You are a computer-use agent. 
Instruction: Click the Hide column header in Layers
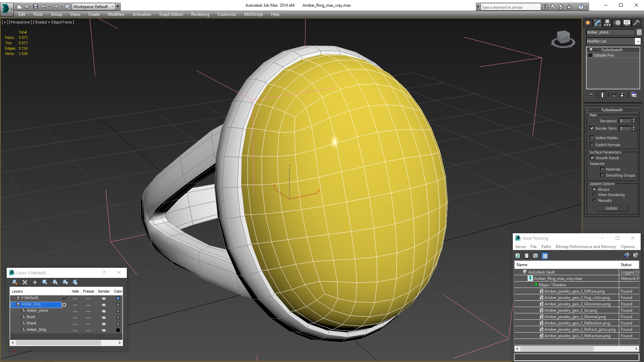coord(75,291)
